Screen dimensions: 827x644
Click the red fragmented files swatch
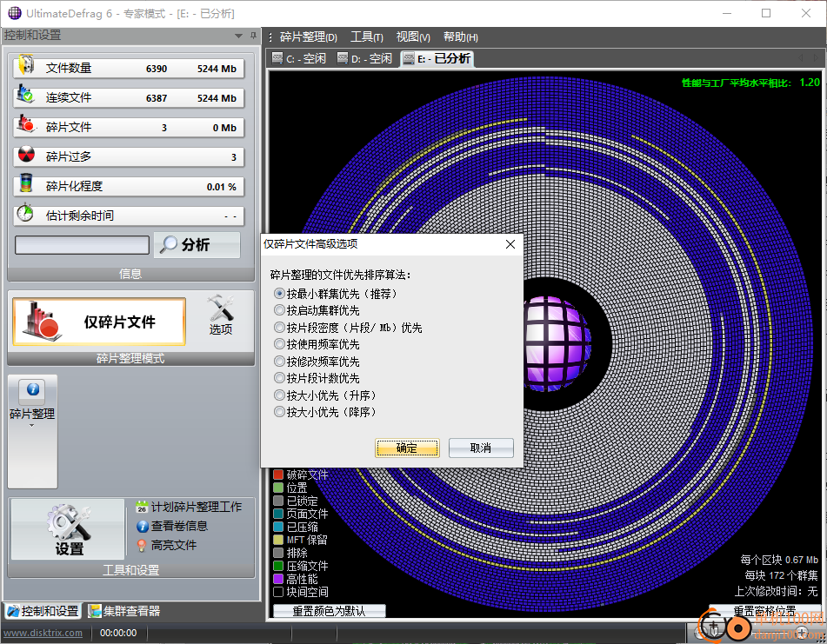[278, 475]
